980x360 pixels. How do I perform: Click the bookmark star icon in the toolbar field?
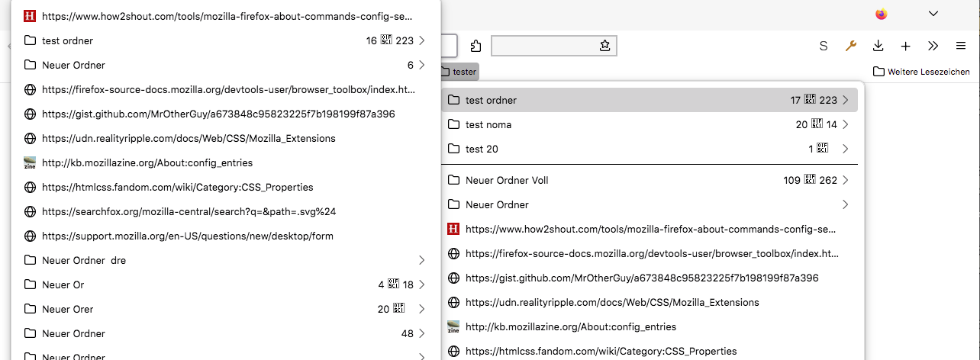tap(604, 46)
